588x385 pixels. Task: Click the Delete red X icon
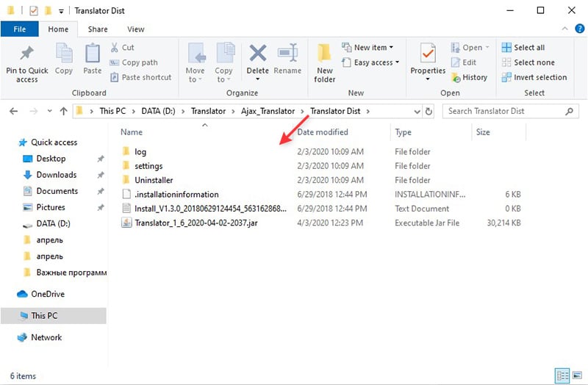click(x=258, y=53)
